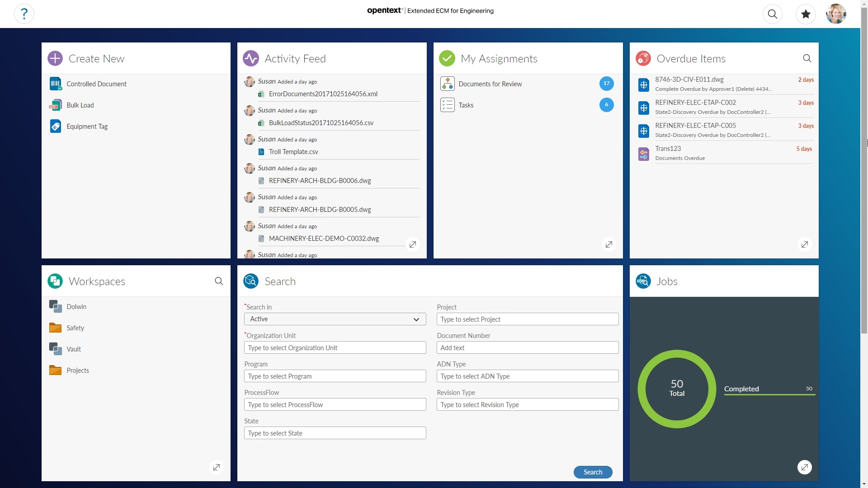Expand the Activity Feed panel
Viewport: 868px width, 488px height.
[x=413, y=244]
